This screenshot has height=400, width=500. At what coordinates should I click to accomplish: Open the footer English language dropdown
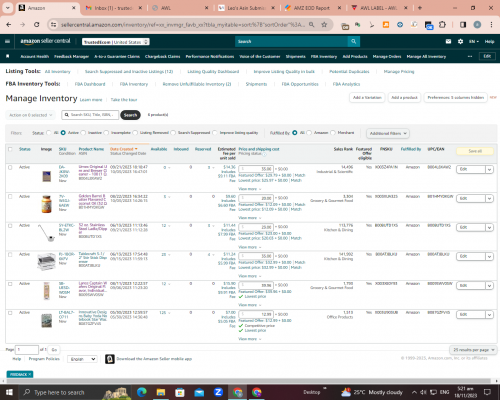click(x=82, y=359)
